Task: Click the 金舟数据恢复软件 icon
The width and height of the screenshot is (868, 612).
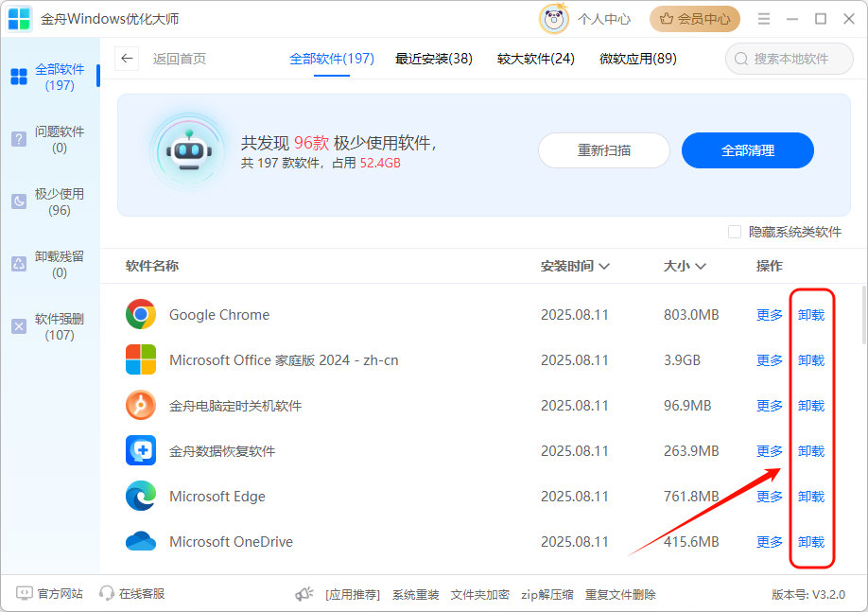Action: click(x=141, y=450)
